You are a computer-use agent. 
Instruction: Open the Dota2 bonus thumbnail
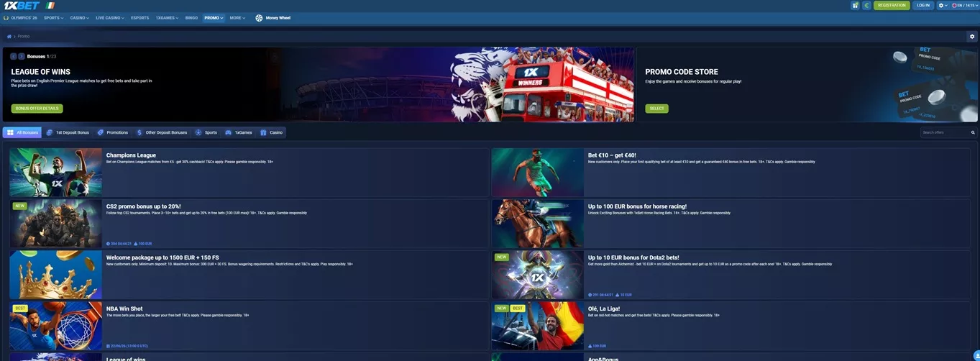pyautogui.click(x=538, y=275)
